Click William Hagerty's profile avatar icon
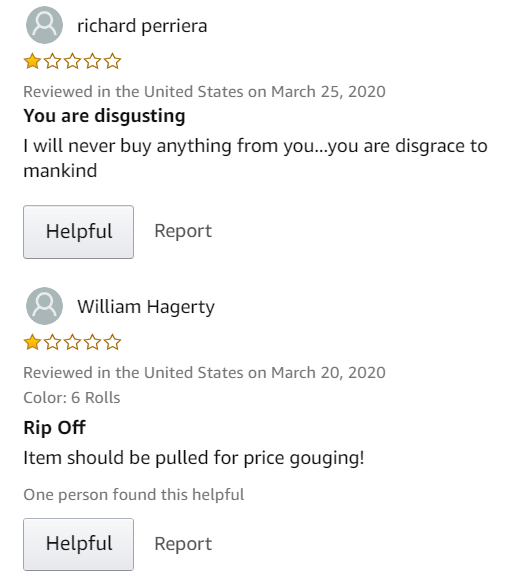Image resolution: width=508 pixels, height=584 pixels. (x=44, y=306)
